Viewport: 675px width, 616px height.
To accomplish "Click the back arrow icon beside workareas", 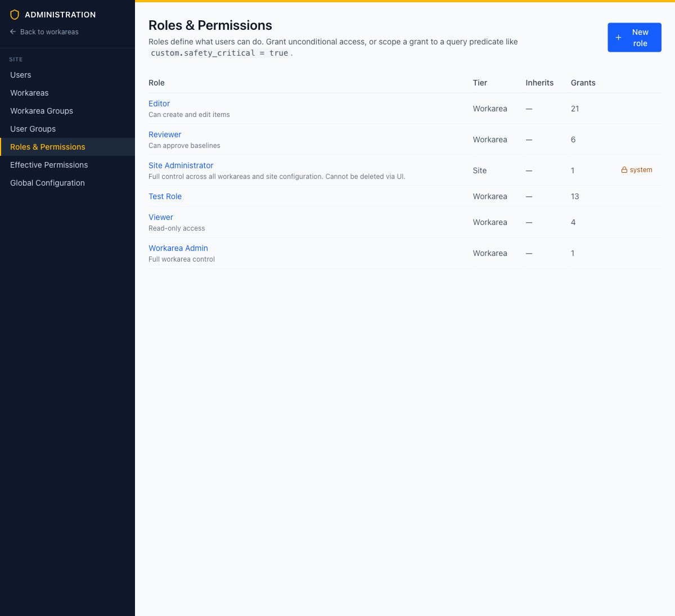I will [13, 32].
